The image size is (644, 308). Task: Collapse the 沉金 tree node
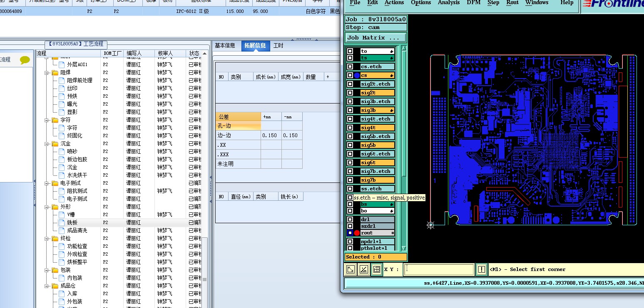[46, 143]
